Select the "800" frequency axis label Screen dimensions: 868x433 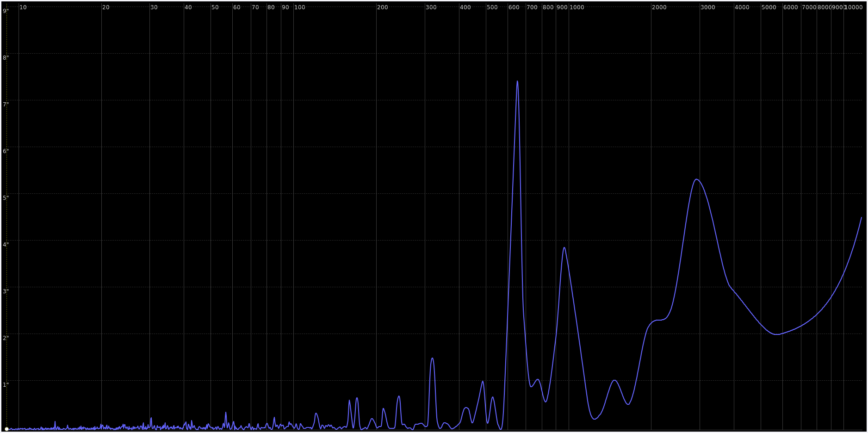pos(548,7)
